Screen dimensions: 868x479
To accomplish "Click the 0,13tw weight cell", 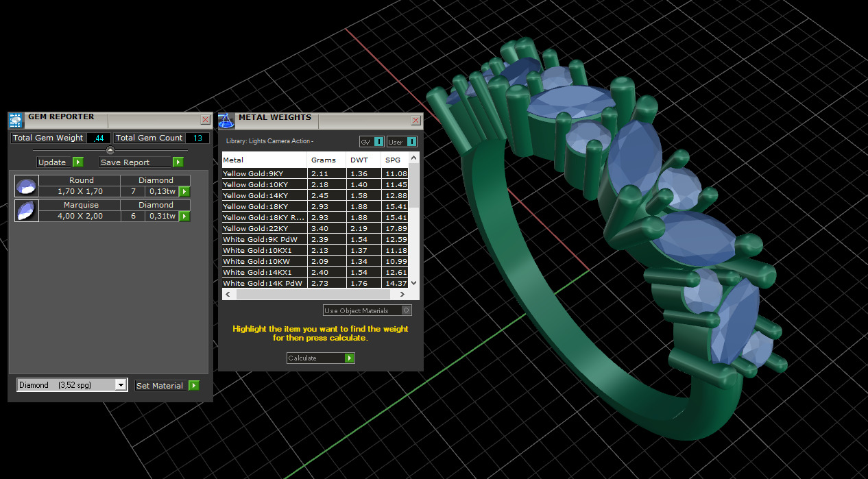I will coord(162,192).
